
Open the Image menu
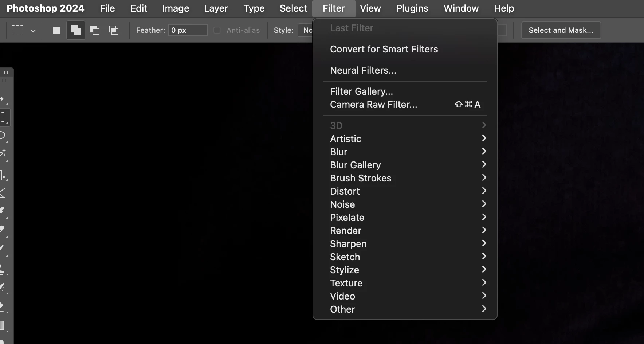pyautogui.click(x=176, y=8)
